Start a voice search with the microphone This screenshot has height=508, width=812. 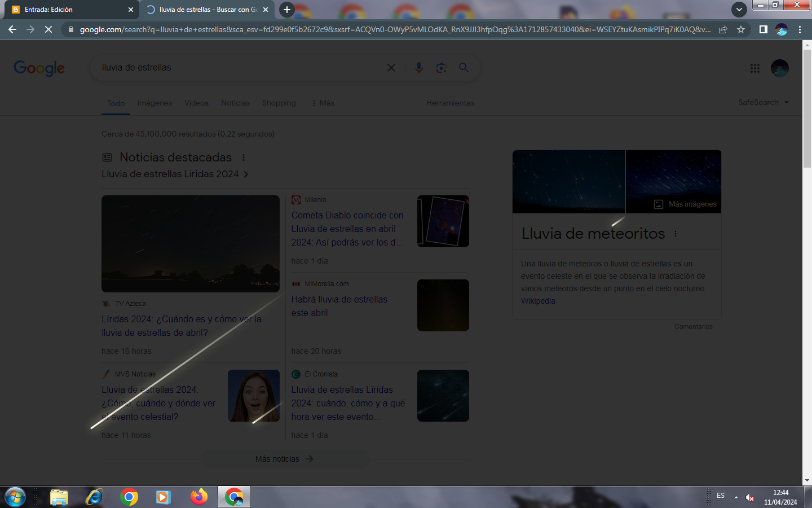[x=418, y=68]
